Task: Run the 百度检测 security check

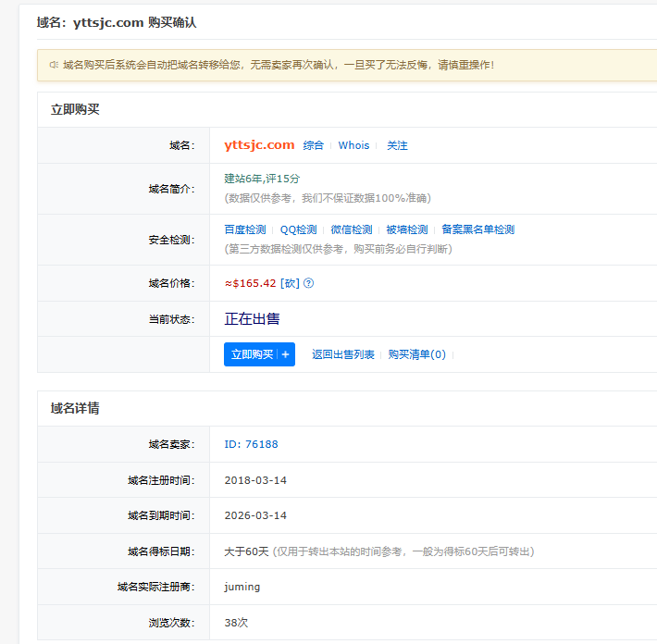Action: tap(245, 229)
